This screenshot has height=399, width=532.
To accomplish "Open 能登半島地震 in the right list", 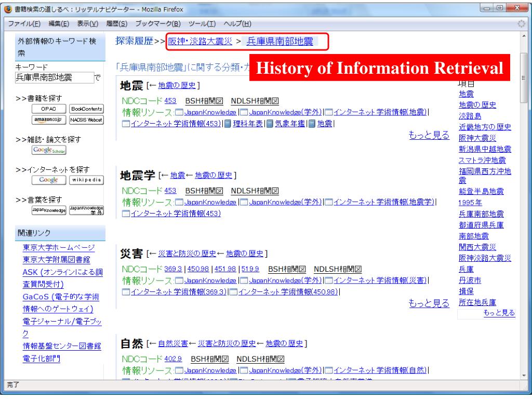I will (x=481, y=191).
